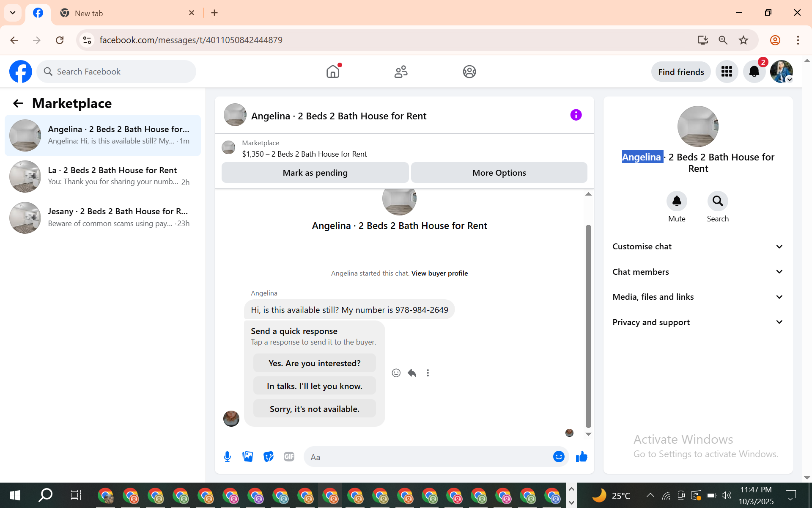This screenshot has width=812, height=508.
Task: Open the taskbar clock showing 11:47 PM
Action: pyautogui.click(x=756, y=495)
